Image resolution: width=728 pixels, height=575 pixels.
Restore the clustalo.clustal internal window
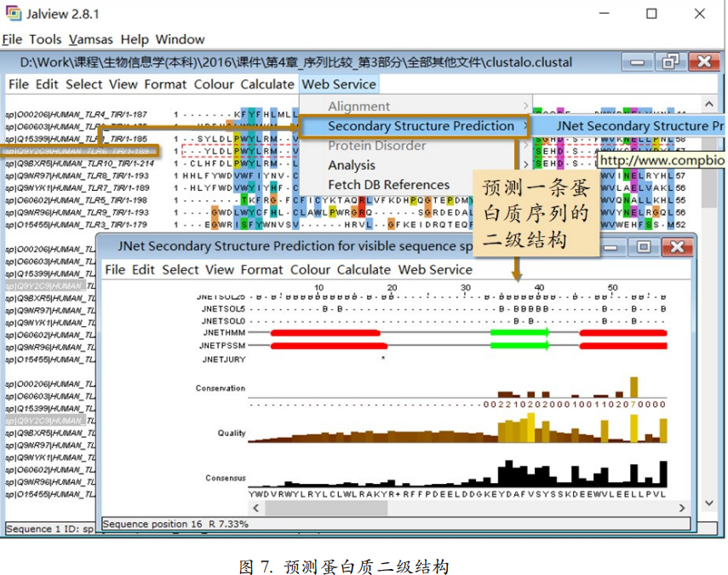point(670,62)
